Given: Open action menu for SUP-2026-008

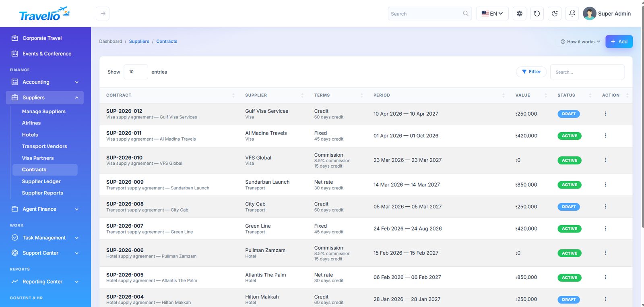Looking at the screenshot, I should 605,207.
